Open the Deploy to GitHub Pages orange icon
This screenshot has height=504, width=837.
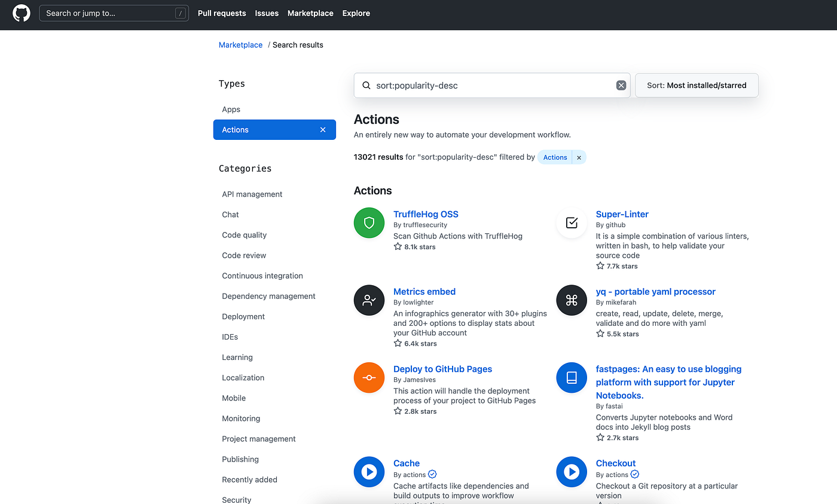click(x=369, y=378)
